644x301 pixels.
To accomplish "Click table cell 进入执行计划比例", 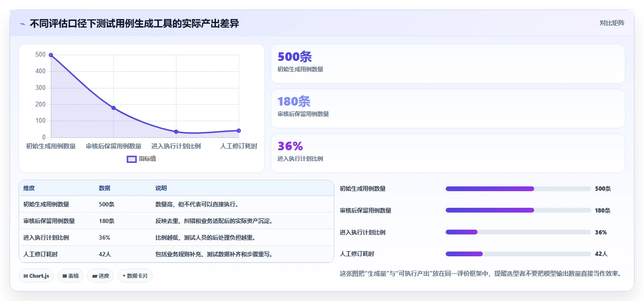I will (46, 238).
